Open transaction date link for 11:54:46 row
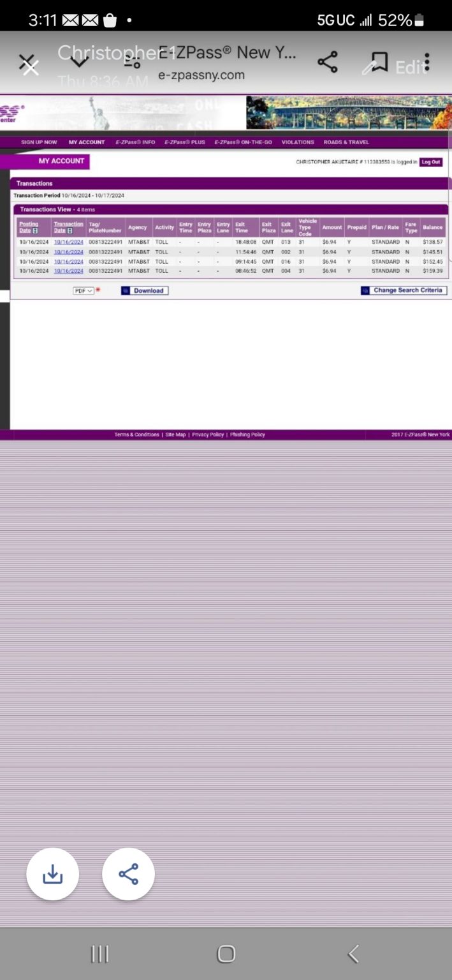The width and height of the screenshot is (452, 980). [x=68, y=252]
